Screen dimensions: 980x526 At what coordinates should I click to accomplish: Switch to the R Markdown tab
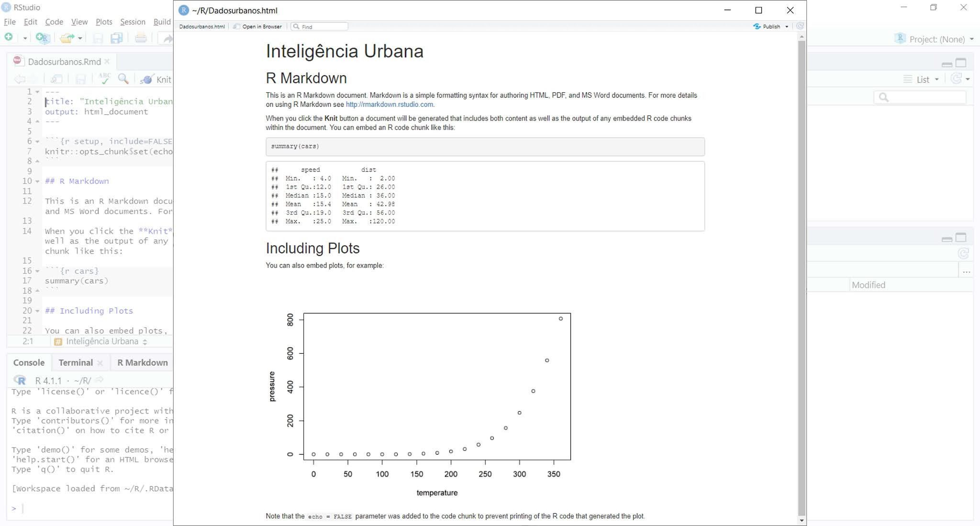pyautogui.click(x=143, y=362)
